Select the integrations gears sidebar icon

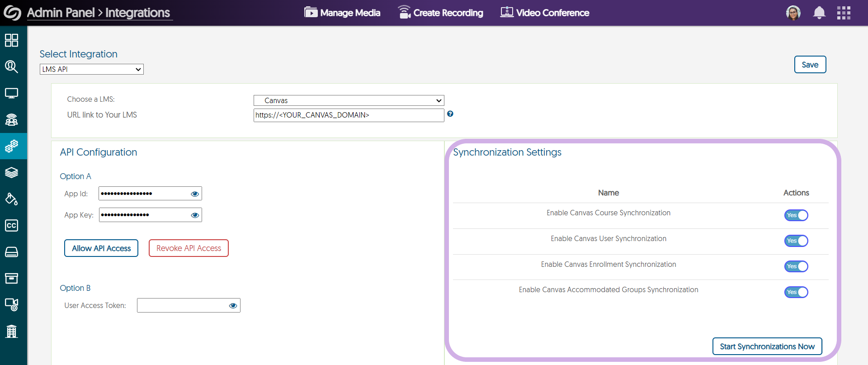pyautogui.click(x=11, y=146)
